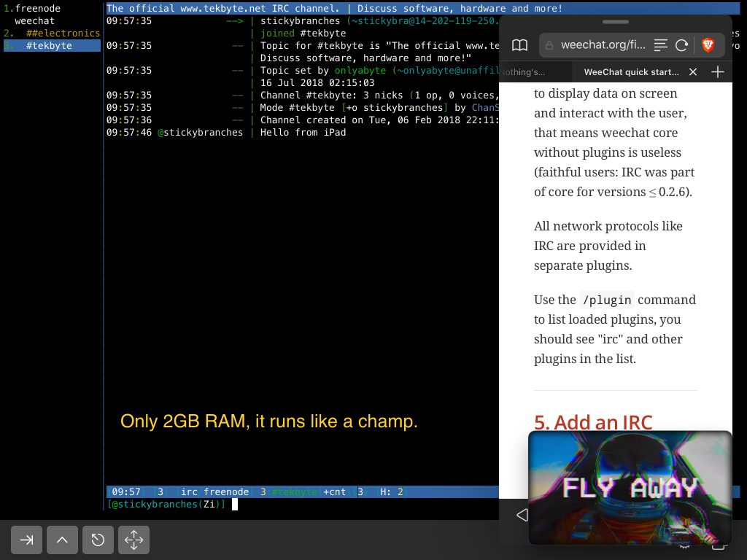747x560 pixels.
Task: Close the WeeChat quick start tab
Action: point(693,71)
